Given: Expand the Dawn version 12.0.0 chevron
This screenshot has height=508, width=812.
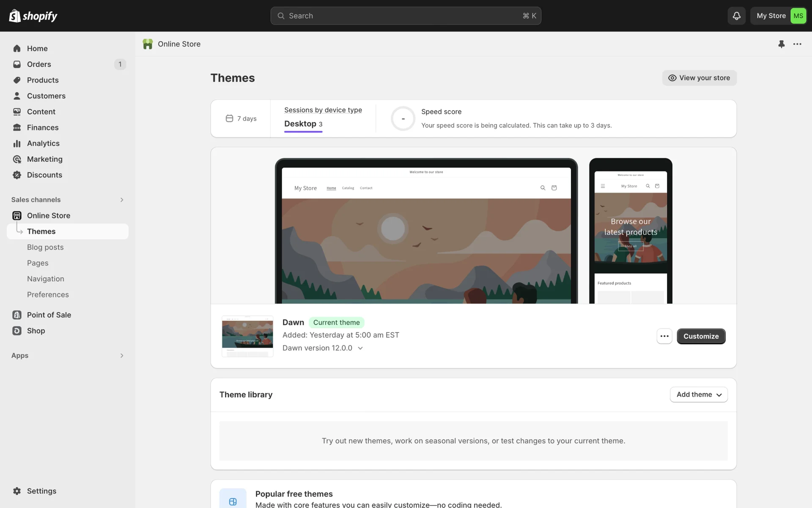Looking at the screenshot, I should point(360,348).
